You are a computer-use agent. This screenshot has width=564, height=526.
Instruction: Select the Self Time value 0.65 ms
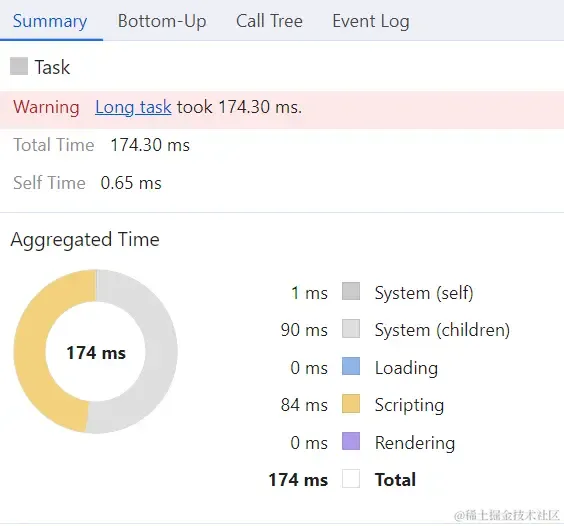(x=131, y=183)
